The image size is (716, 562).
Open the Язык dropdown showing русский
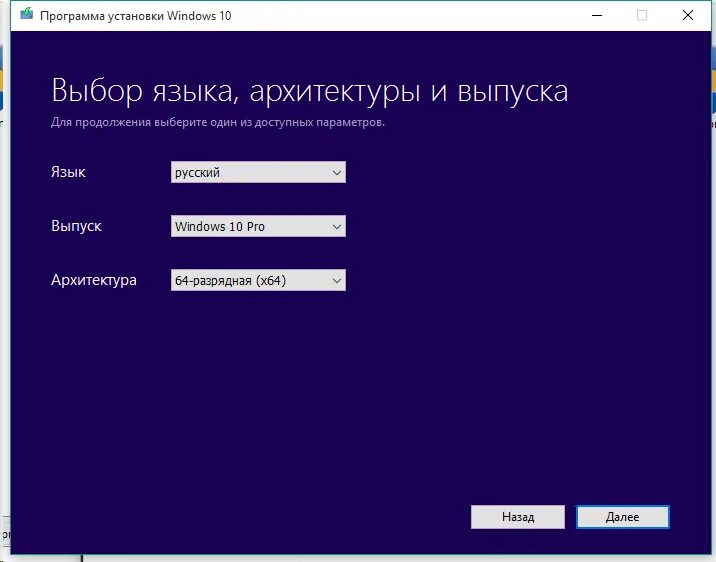pyautogui.click(x=258, y=172)
